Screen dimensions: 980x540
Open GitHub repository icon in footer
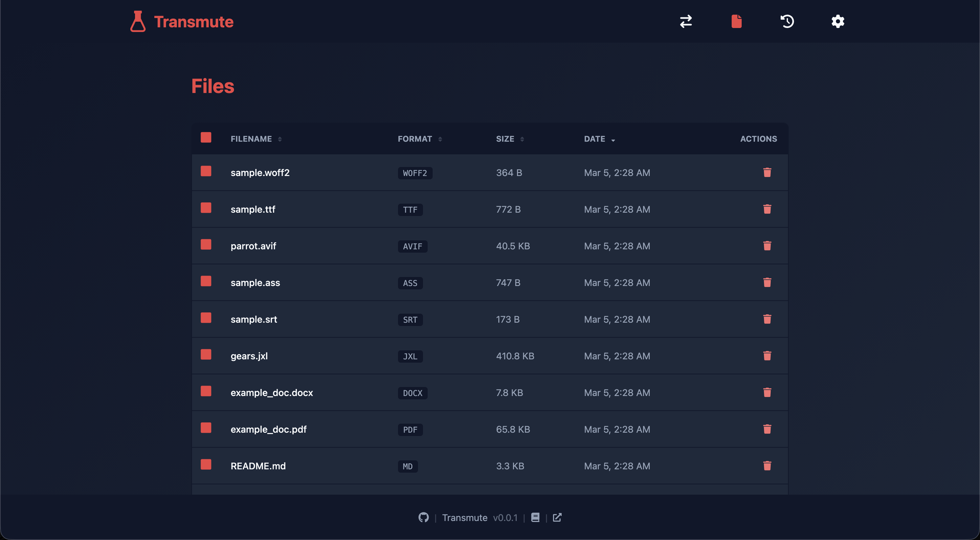pos(423,518)
